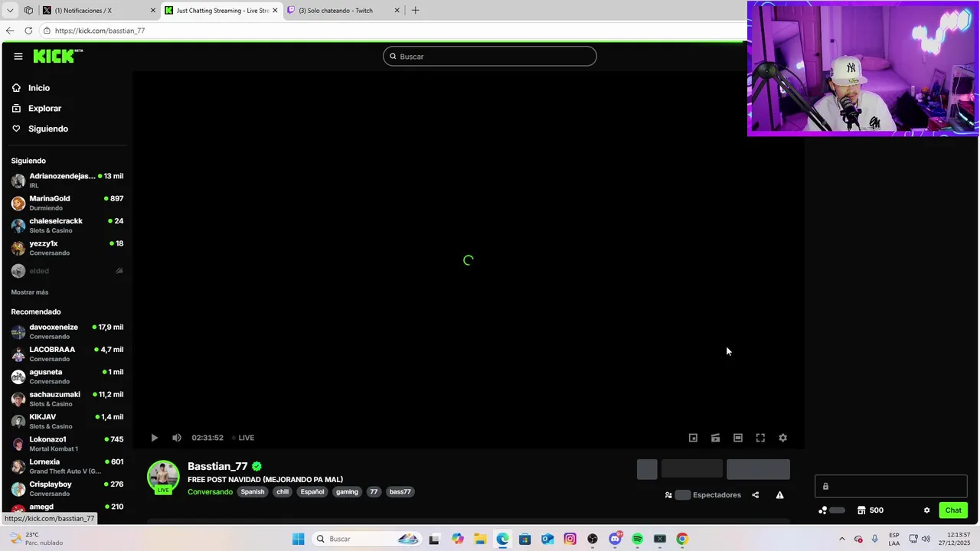Image resolution: width=980 pixels, height=551 pixels.
Task: Focus the Kick Buscar search box
Action: (490, 56)
